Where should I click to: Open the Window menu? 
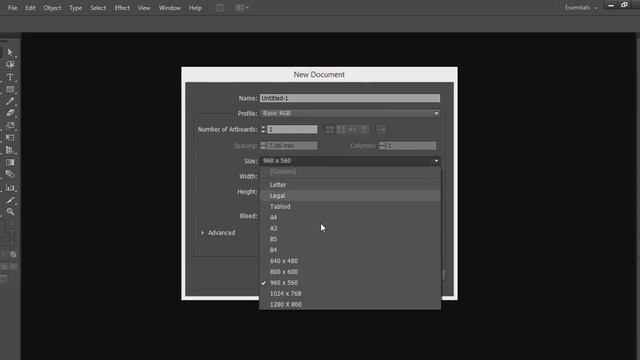170,8
